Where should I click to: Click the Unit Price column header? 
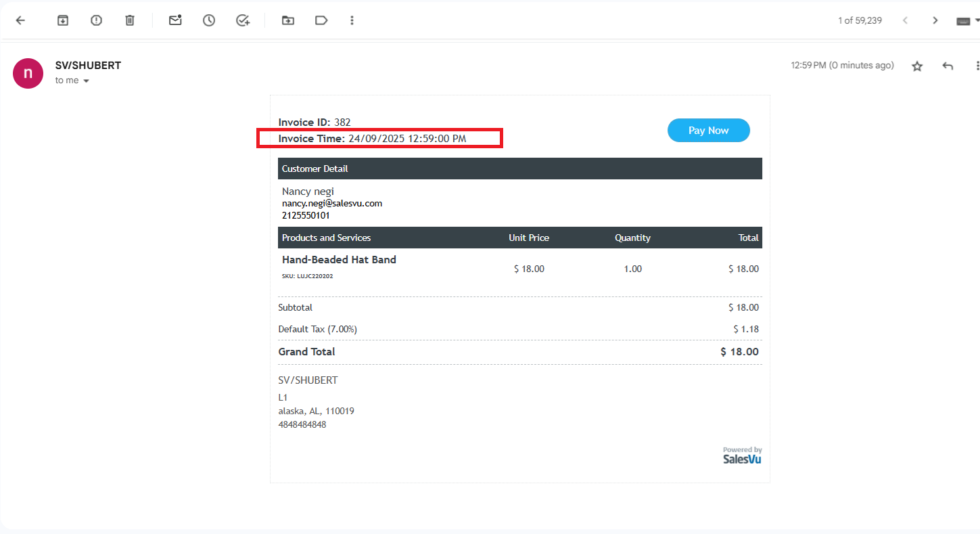click(529, 238)
